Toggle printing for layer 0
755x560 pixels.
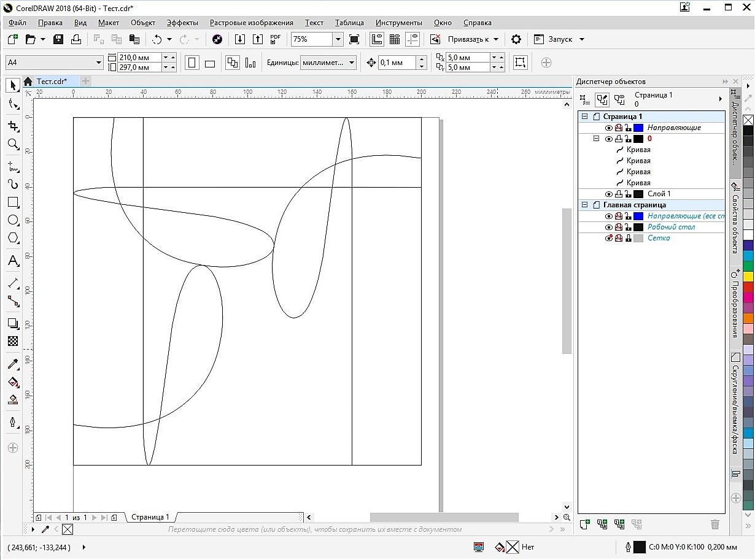click(x=619, y=139)
